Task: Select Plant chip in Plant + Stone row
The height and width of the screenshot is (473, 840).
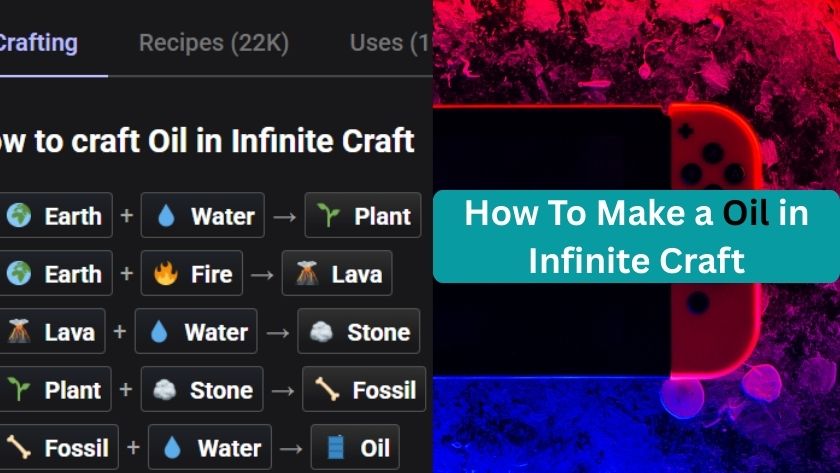Action: (55, 389)
